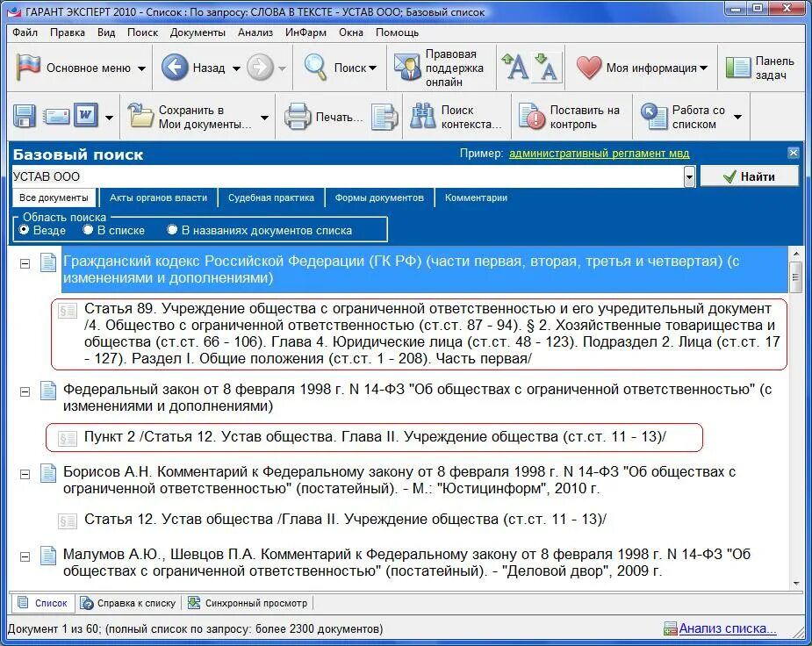This screenshot has height=646, width=812.
Task: Close the Базовый поиск panel
Action: coord(794,153)
